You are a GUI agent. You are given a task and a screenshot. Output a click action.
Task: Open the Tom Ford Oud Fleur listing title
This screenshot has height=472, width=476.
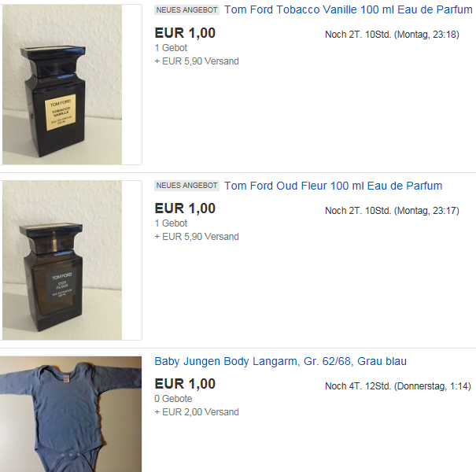tap(333, 186)
